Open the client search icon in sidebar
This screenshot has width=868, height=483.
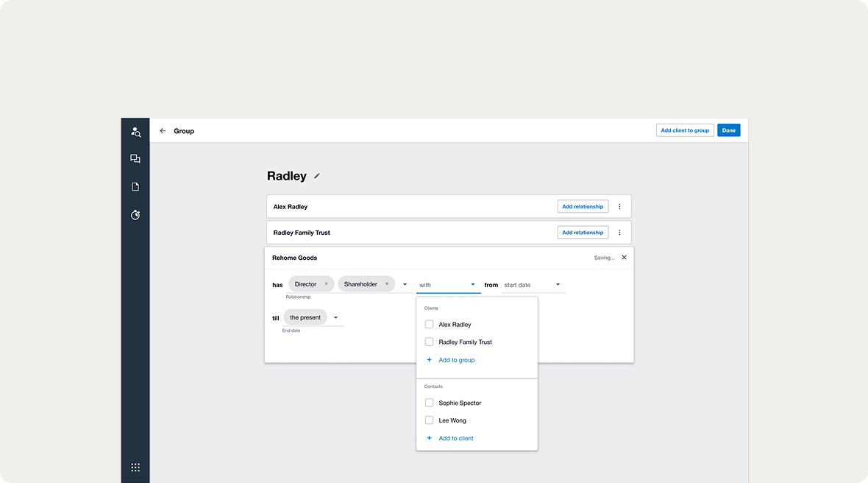[135, 132]
